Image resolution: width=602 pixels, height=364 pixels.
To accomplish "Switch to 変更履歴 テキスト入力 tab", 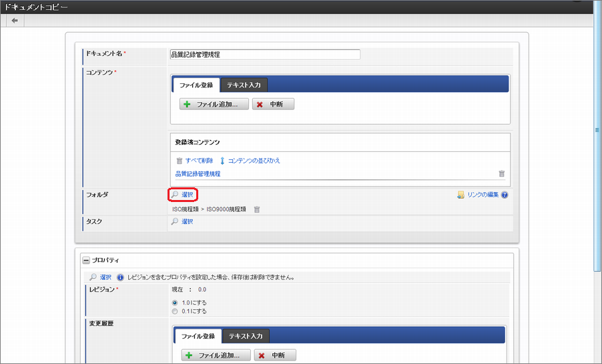I will (x=246, y=336).
